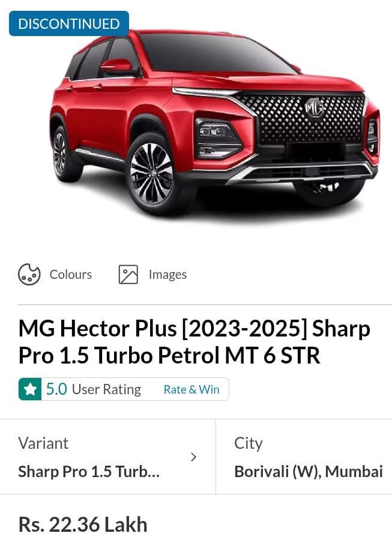This screenshot has height=548, width=392.
Task: Click the MG logo on car grille
Action: click(x=314, y=108)
